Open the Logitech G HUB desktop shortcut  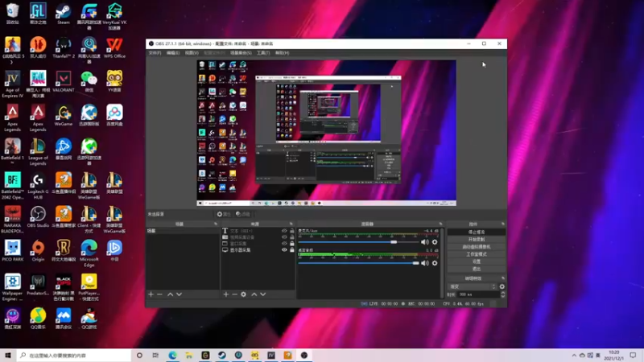(38, 186)
